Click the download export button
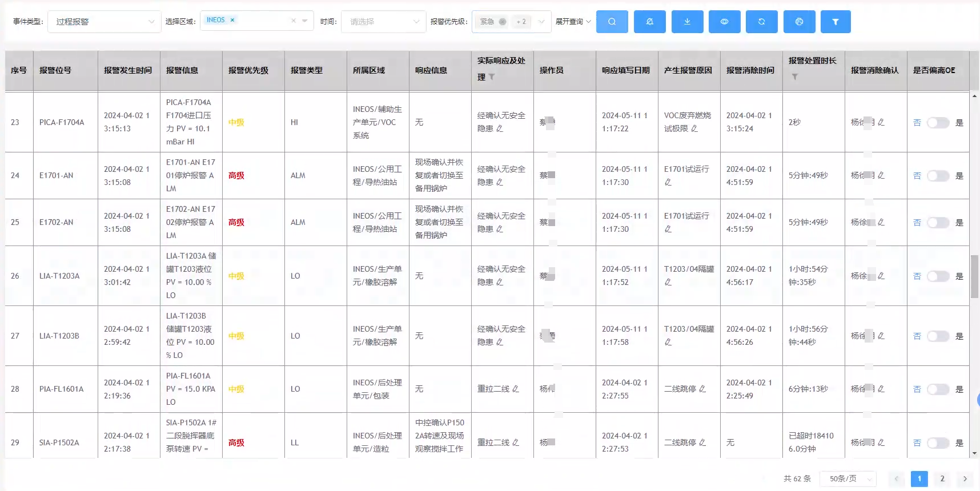This screenshot has width=980, height=491. pos(687,22)
